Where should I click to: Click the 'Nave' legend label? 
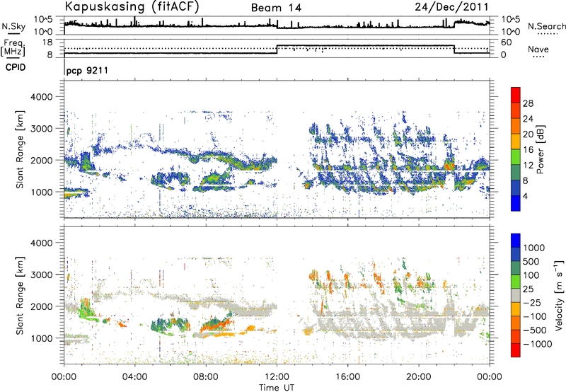538,49
